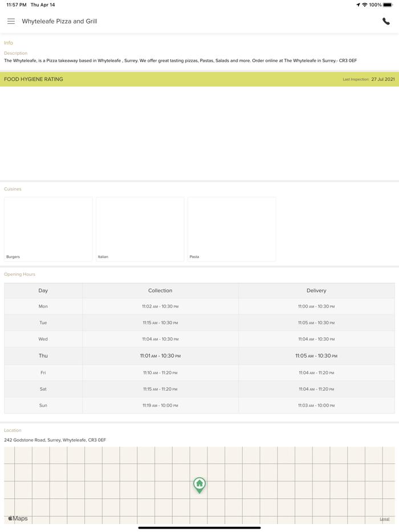The image size is (399, 532).
Task: Select the Sun row day cell
Action: coord(43,405)
